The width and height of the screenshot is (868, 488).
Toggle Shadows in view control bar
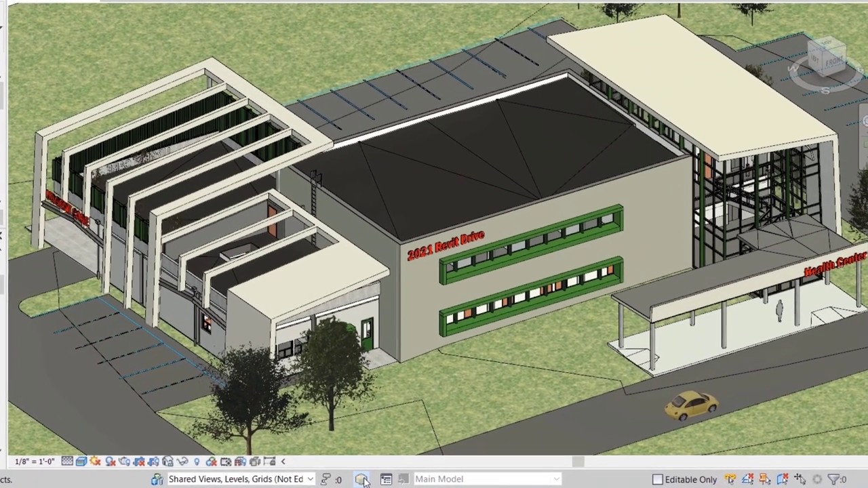110,462
